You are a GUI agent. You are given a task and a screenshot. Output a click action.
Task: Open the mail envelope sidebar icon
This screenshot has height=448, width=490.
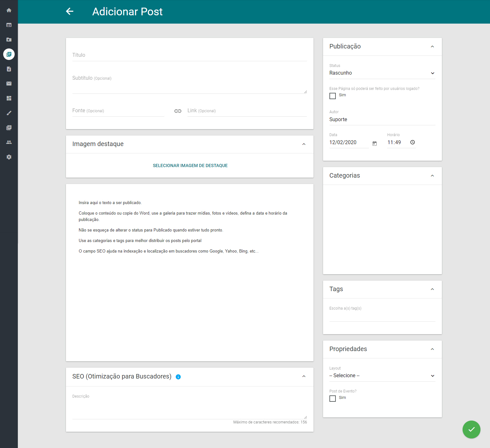pyautogui.click(x=9, y=84)
